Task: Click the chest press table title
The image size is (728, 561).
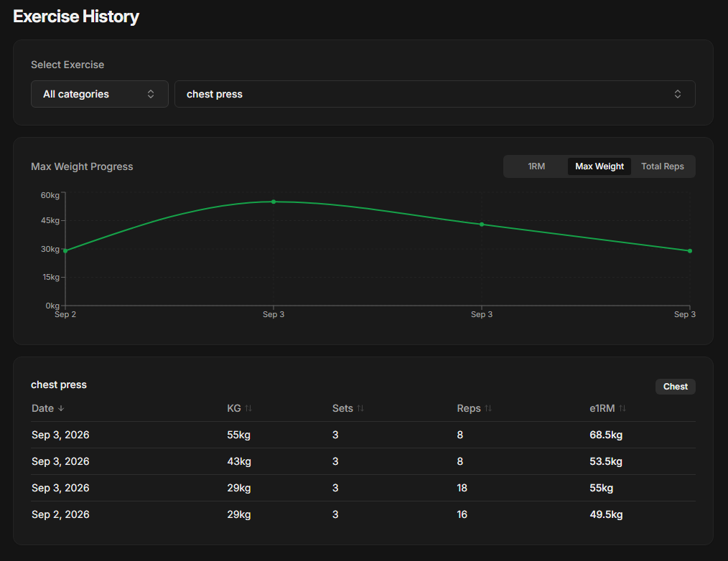Action: pyautogui.click(x=58, y=385)
